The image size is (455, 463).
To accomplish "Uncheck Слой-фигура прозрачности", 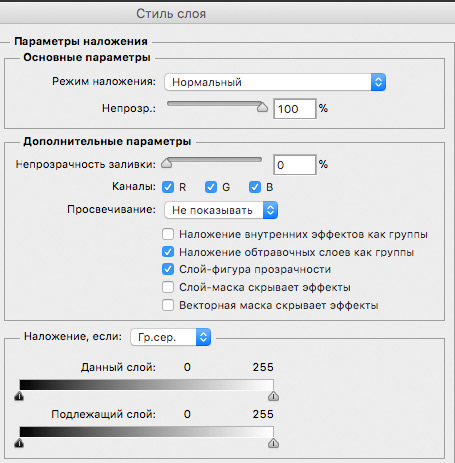I will click(x=168, y=269).
